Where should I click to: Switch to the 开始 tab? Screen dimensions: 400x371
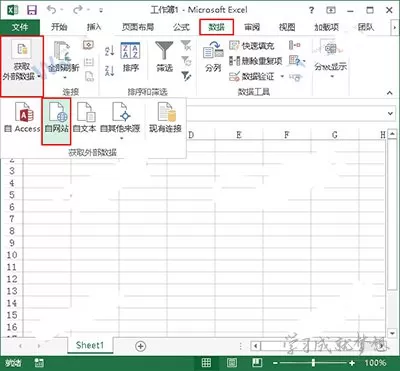pos(59,27)
